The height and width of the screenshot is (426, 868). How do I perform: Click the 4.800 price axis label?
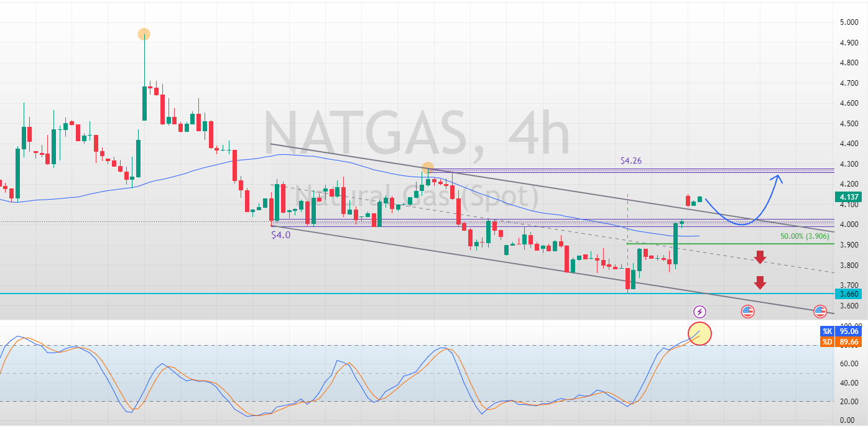tap(849, 63)
